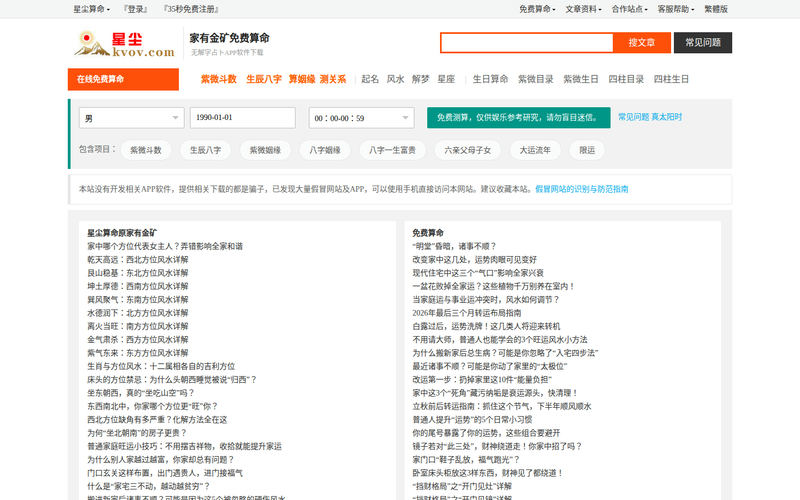Open article 坐东朝西，真的"坐吃山空"吗
Image resolution: width=800 pixels, height=500 pixels.
(141, 393)
